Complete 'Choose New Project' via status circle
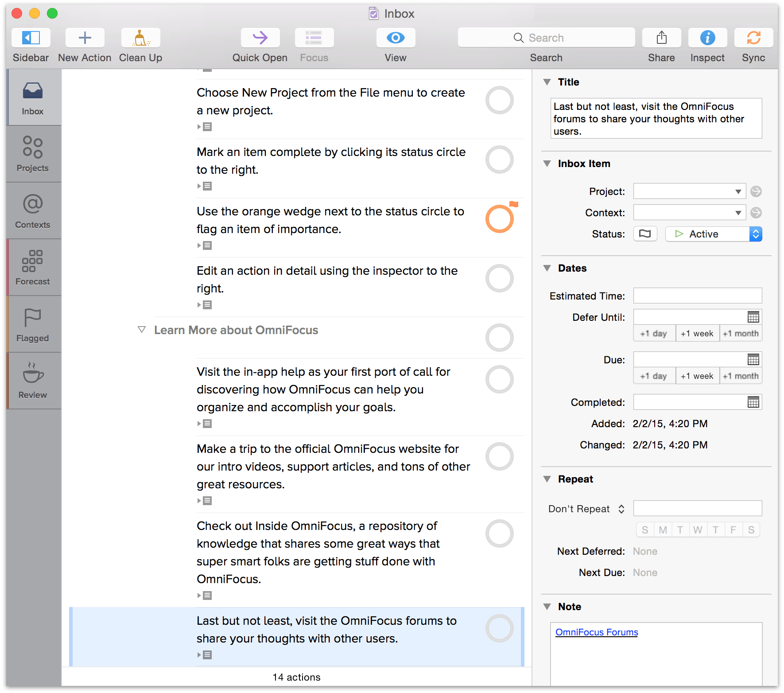The image size is (784, 693). click(500, 100)
